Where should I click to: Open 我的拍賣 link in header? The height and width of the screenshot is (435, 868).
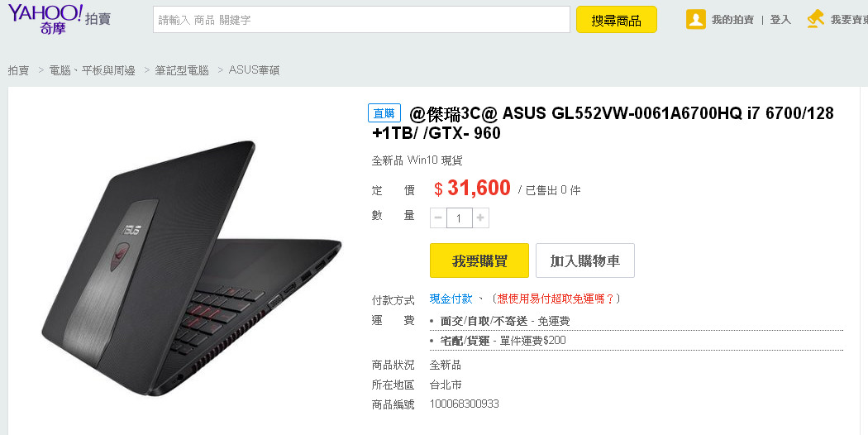[x=732, y=20]
